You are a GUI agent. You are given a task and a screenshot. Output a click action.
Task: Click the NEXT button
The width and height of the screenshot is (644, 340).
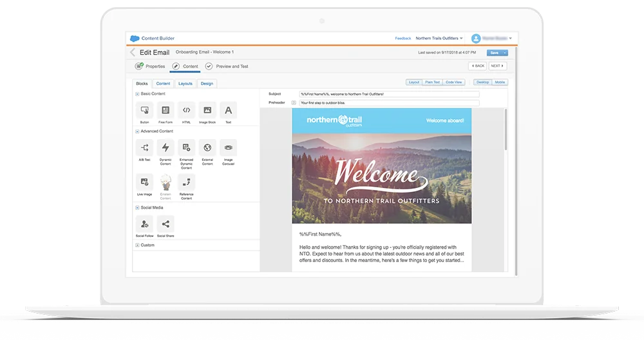coord(498,66)
